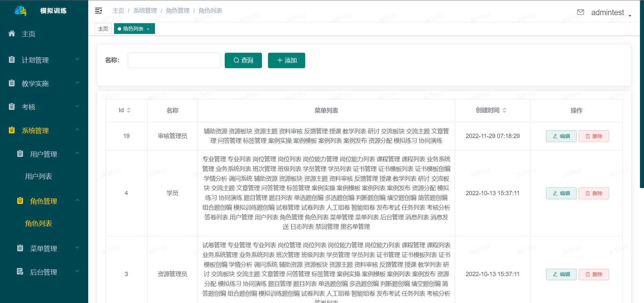Click the home icon beside 主页
Image resolution: width=644 pixels, height=303 pixels.
tap(11, 33)
